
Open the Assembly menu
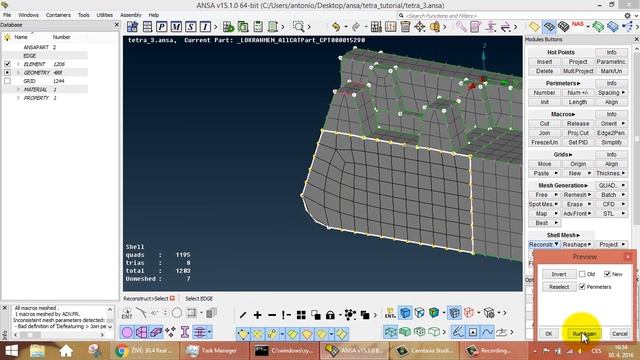click(x=131, y=15)
